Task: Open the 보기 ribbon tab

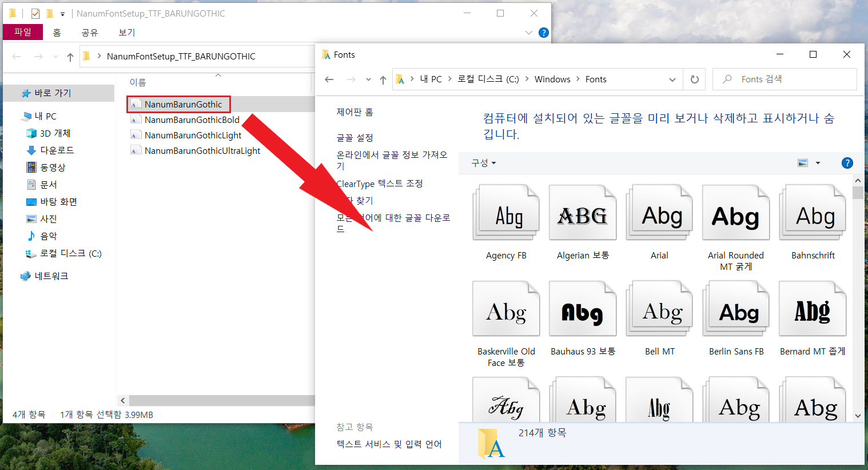Action: click(127, 33)
